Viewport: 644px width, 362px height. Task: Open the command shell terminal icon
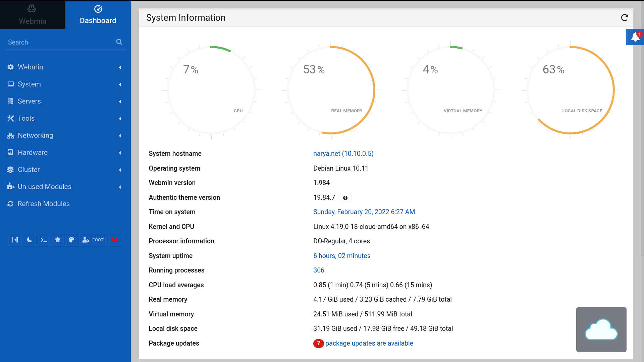44,240
